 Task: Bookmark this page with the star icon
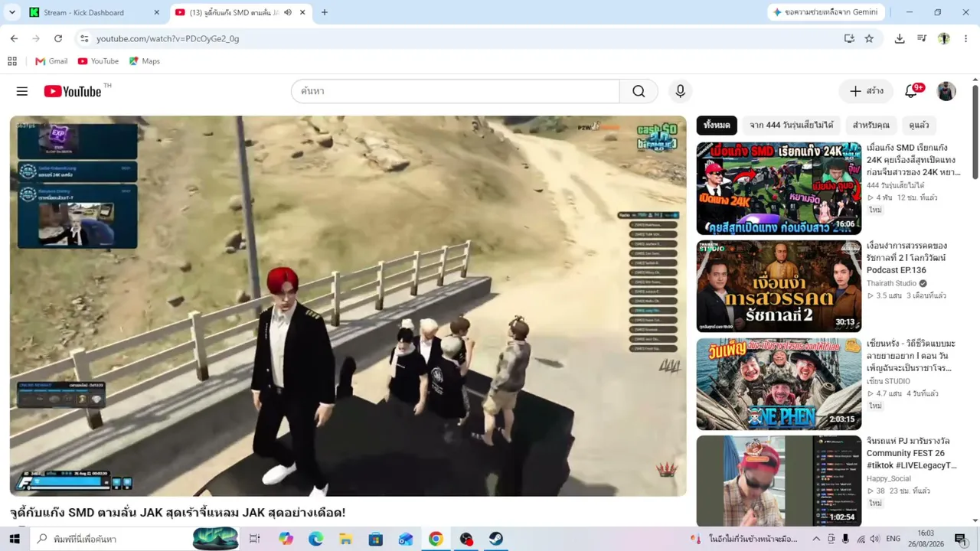coord(869,38)
